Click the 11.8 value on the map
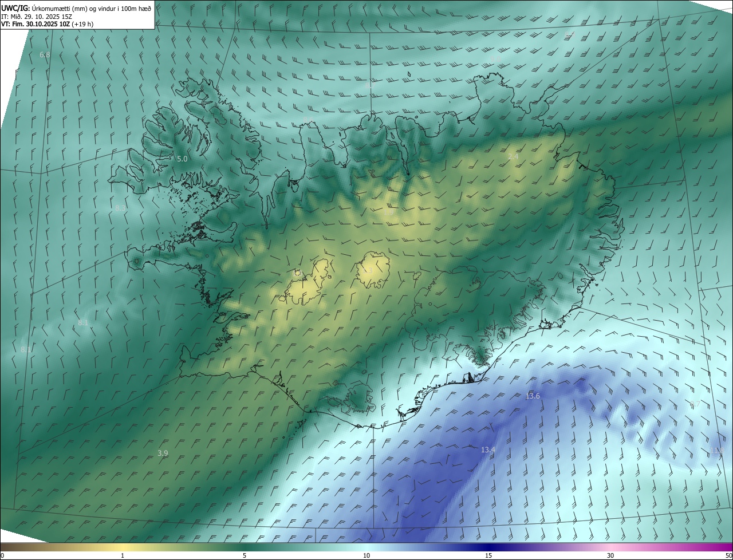This screenshot has height=560, width=733. pos(718,451)
